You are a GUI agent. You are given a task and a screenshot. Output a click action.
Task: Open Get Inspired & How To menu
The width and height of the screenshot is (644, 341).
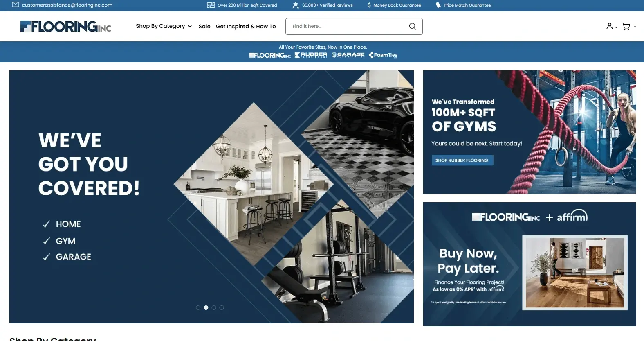pos(246,26)
